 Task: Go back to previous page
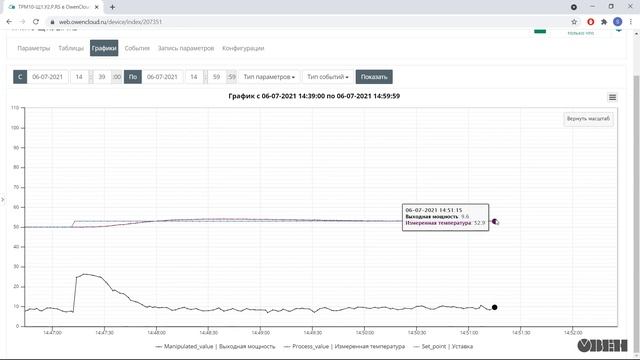tap(9, 22)
